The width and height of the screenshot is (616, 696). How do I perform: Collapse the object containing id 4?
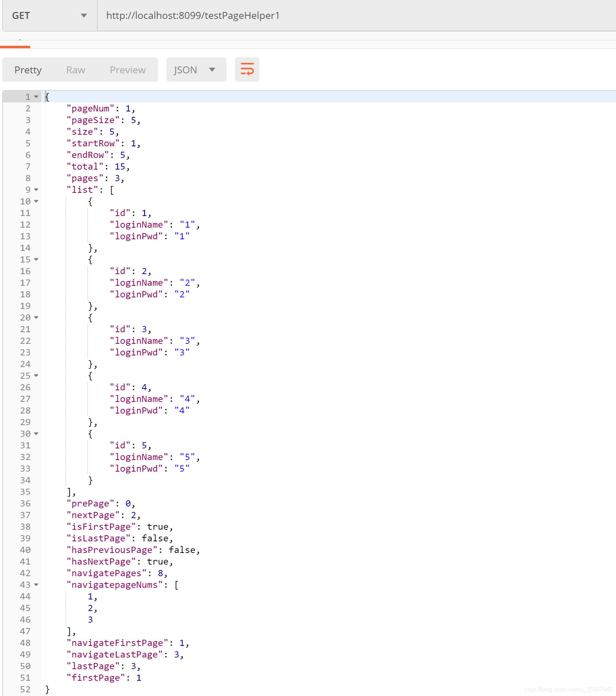36,375
